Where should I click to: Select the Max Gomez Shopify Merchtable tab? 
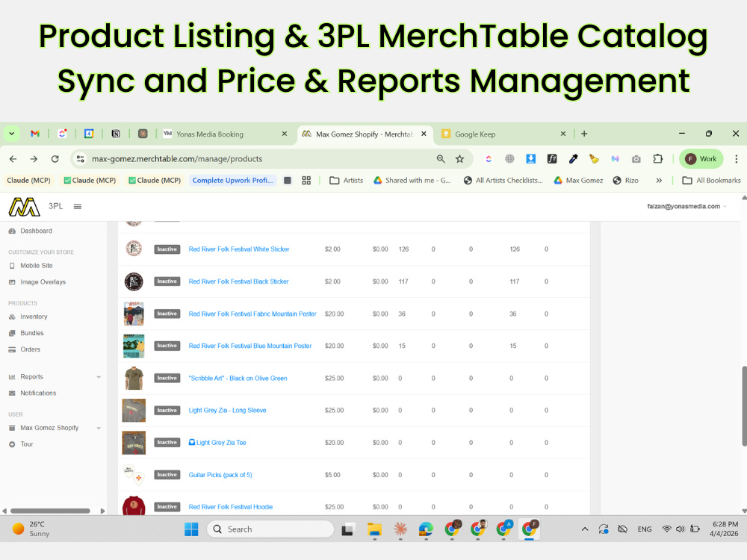(364, 134)
